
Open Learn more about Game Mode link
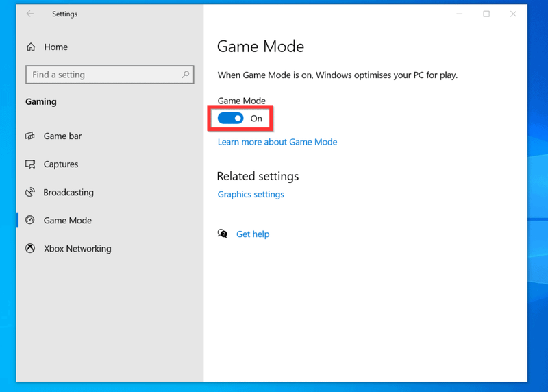click(x=277, y=142)
